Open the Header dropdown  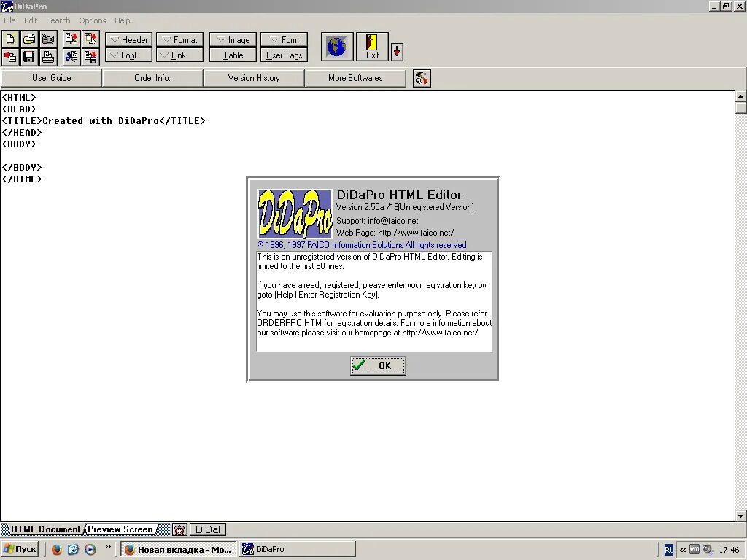pos(128,40)
